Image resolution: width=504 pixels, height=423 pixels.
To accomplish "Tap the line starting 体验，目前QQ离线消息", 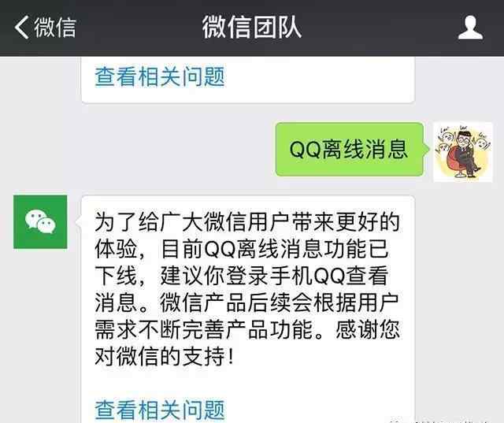I will click(x=242, y=249).
